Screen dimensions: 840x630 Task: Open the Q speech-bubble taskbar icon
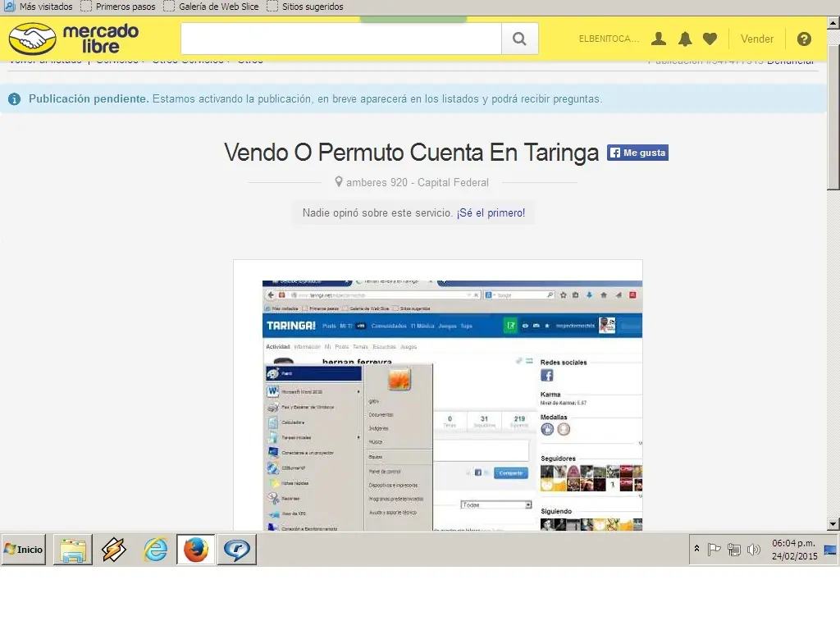(237, 549)
